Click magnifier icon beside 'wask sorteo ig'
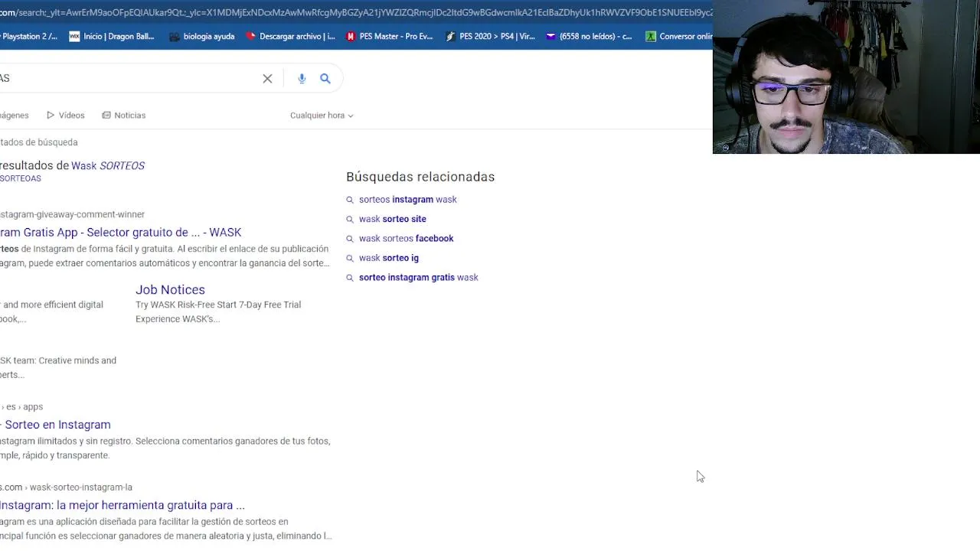The height and width of the screenshot is (551, 980). click(x=350, y=259)
